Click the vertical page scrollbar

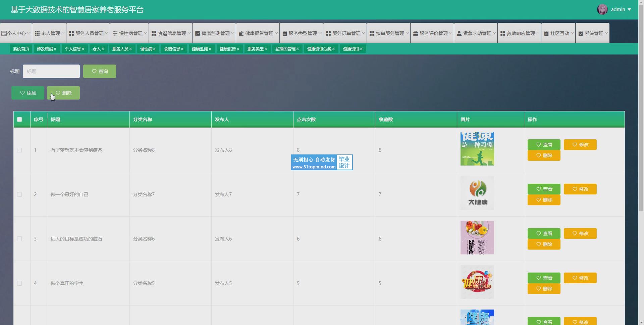click(641, 107)
